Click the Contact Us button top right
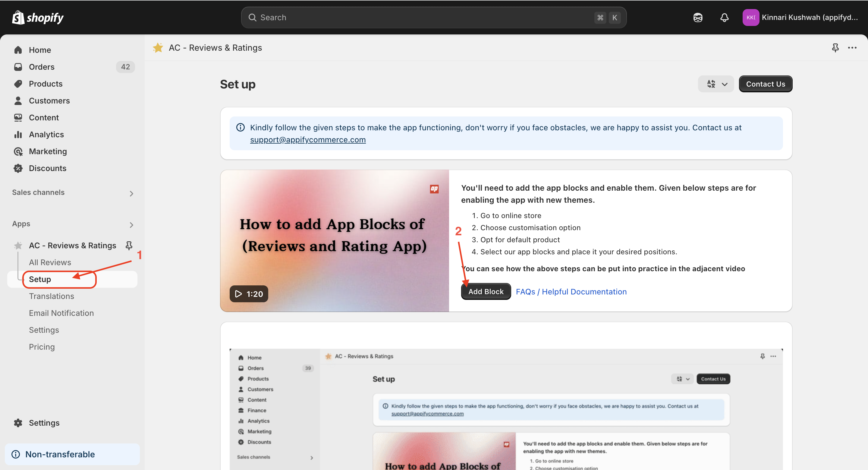This screenshot has height=470, width=868. (x=765, y=84)
